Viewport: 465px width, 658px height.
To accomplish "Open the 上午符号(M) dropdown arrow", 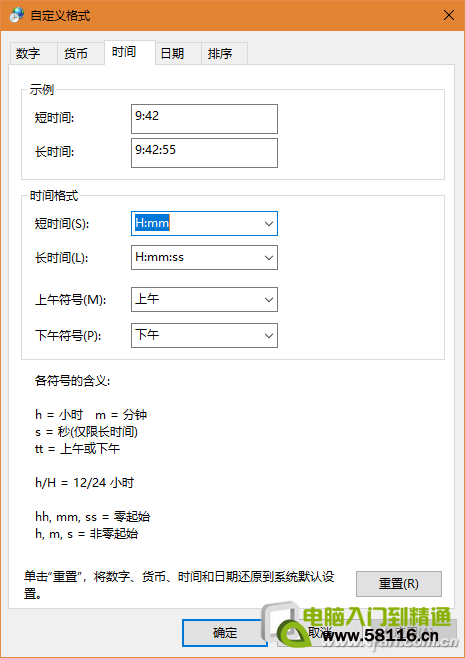I will click(x=269, y=300).
